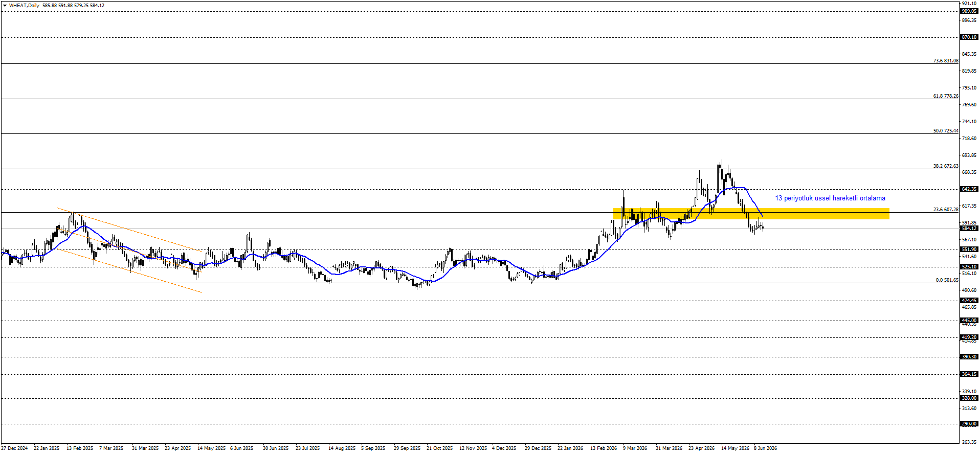The height and width of the screenshot is (454, 980).
Task: Click the 263.35 price axis value
Action: (969, 442)
